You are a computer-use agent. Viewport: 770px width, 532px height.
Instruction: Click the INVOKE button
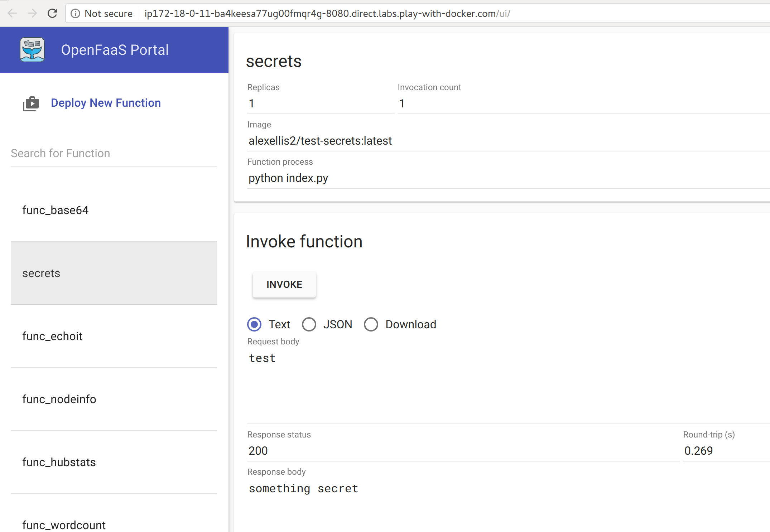(284, 284)
